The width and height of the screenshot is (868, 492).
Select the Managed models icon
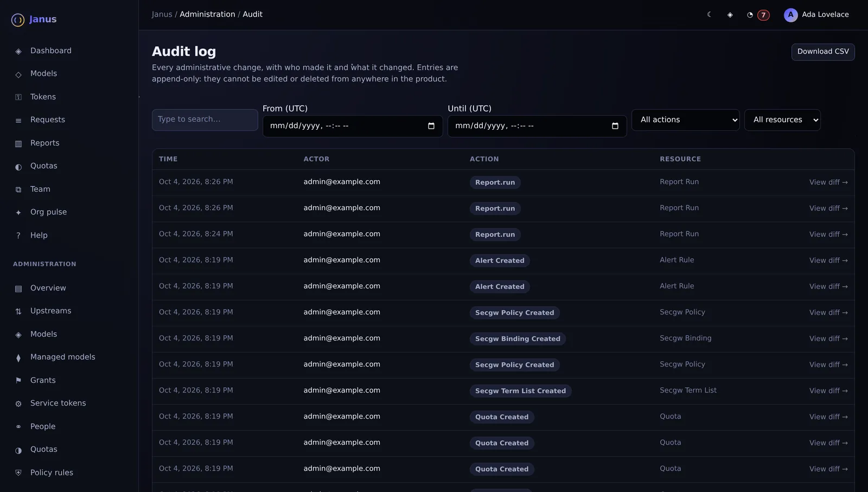click(18, 357)
